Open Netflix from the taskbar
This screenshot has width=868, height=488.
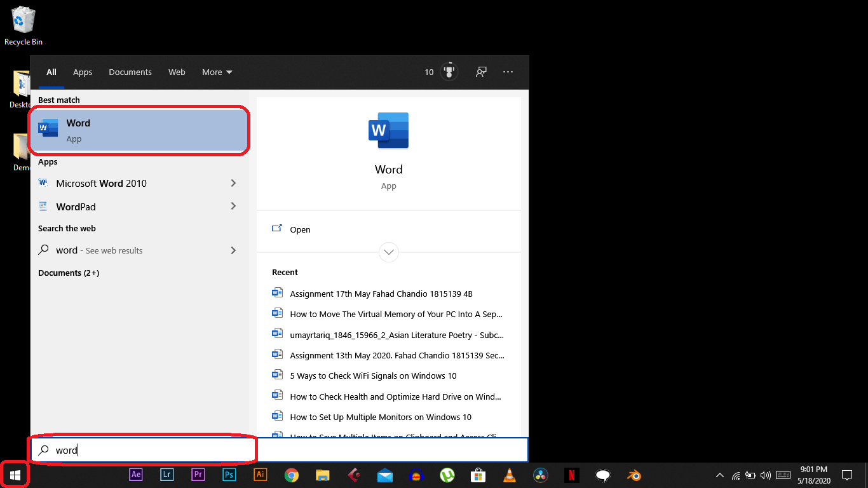click(x=571, y=475)
